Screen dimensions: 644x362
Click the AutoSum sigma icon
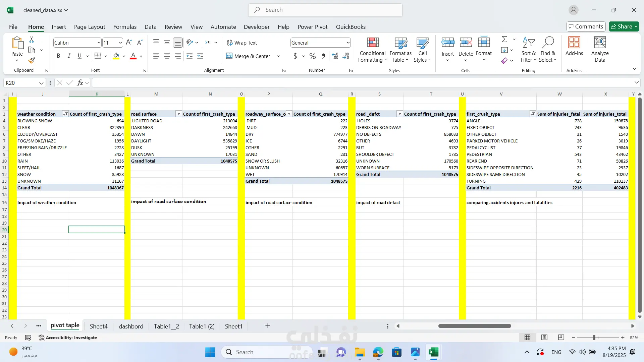(x=504, y=40)
